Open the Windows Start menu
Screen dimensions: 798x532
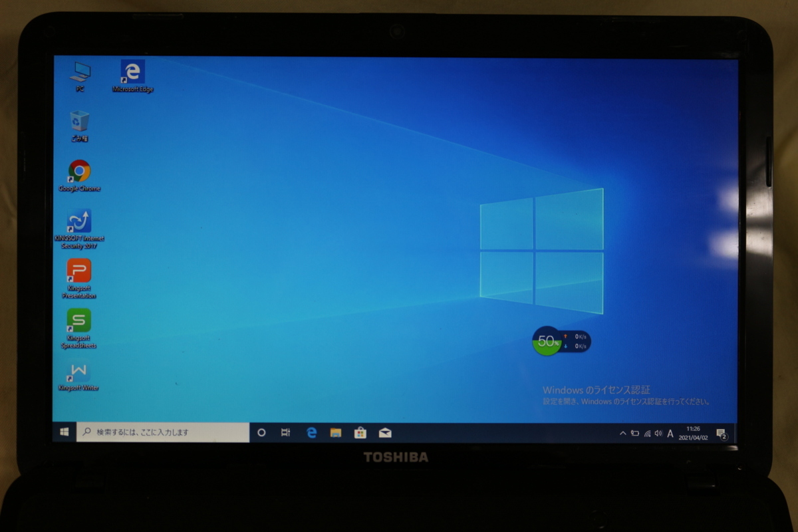(65, 432)
